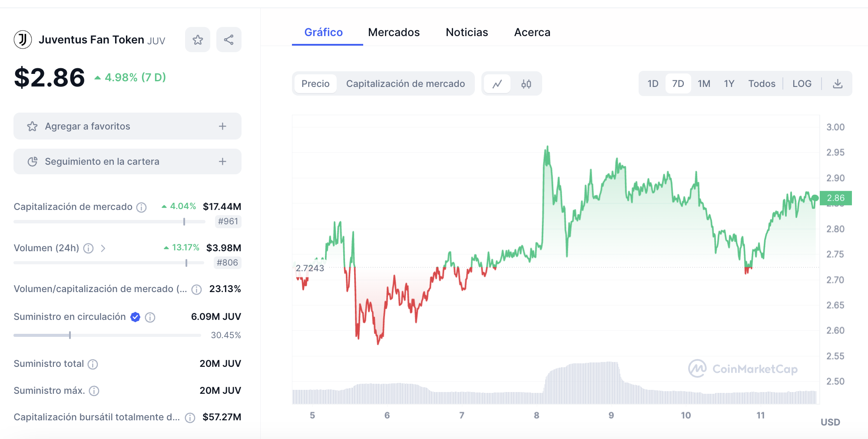Open the Noticias tab
This screenshot has height=439, width=868.
click(x=467, y=33)
